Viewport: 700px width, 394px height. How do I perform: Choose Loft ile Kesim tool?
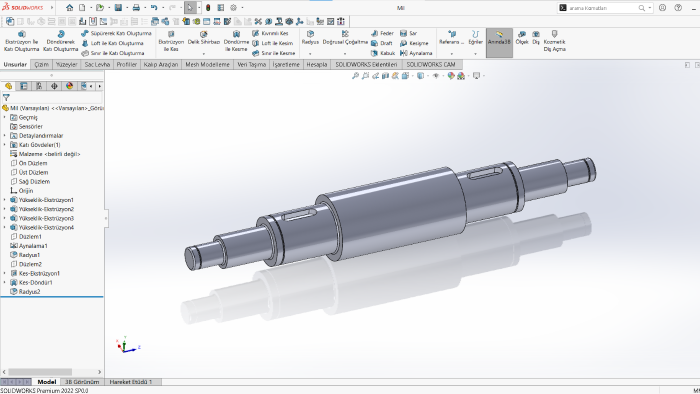tap(272, 43)
